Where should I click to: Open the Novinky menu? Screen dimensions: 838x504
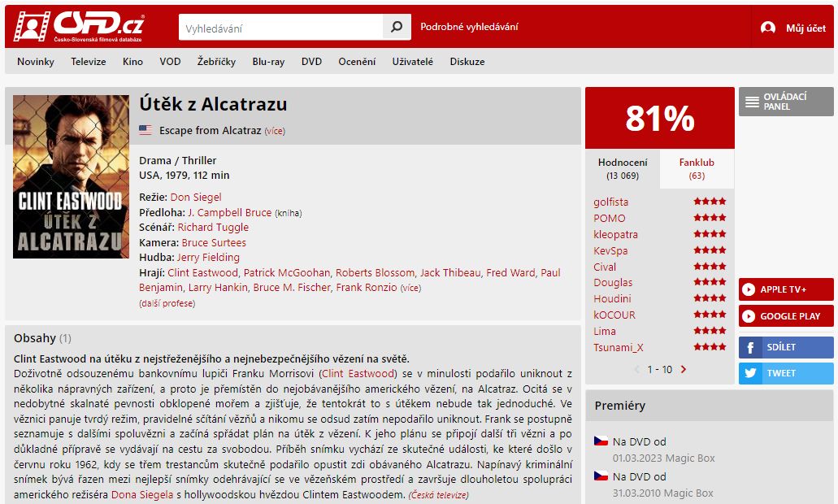pyautogui.click(x=36, y=62)
